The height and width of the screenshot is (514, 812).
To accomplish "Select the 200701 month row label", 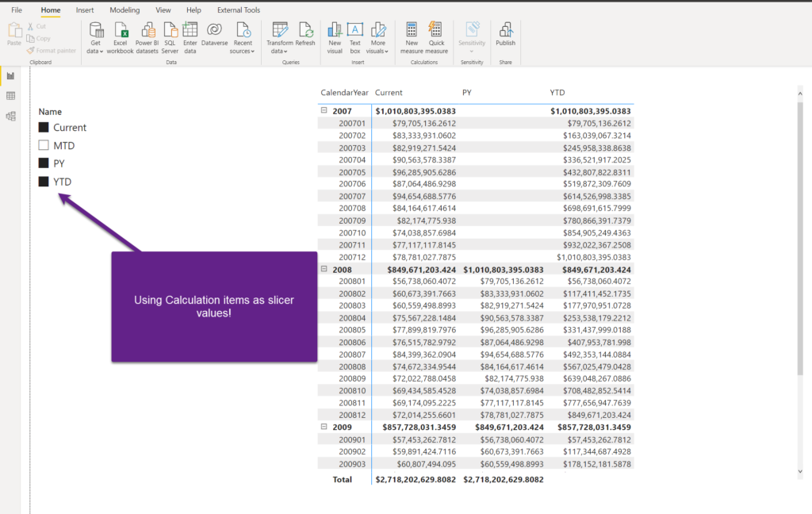I will [x=352, y=123].
